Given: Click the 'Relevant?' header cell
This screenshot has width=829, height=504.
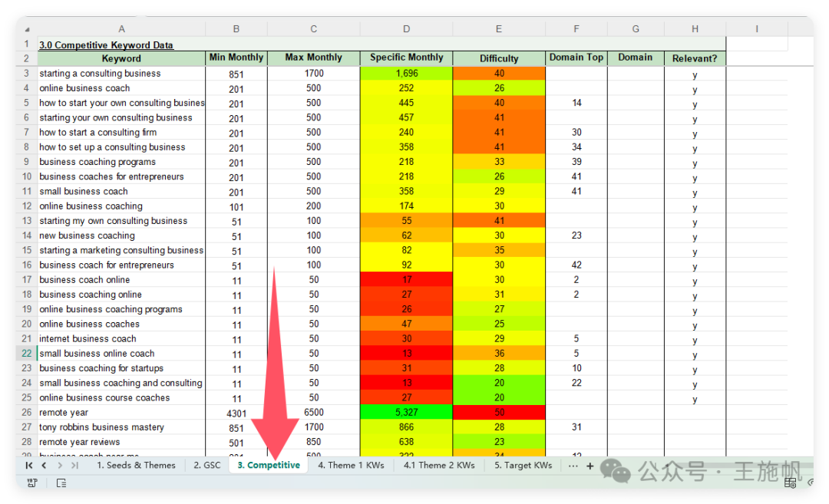Looking at the screenshot, I should [x=695, y=58].
